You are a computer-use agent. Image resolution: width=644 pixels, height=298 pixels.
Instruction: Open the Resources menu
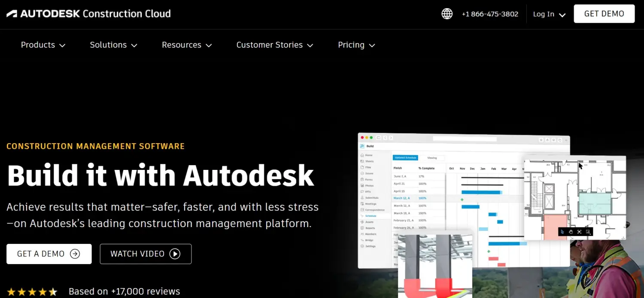tap(187, 45)
